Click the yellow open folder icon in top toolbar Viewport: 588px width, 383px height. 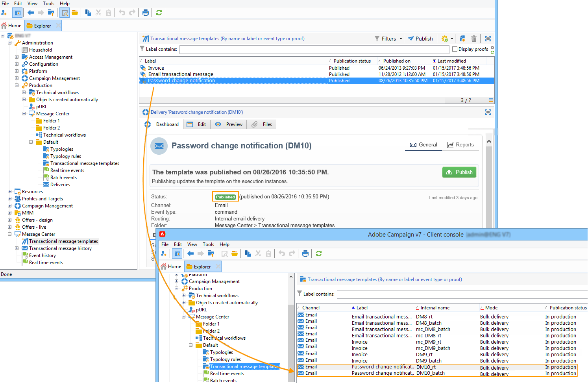(75, 13)
